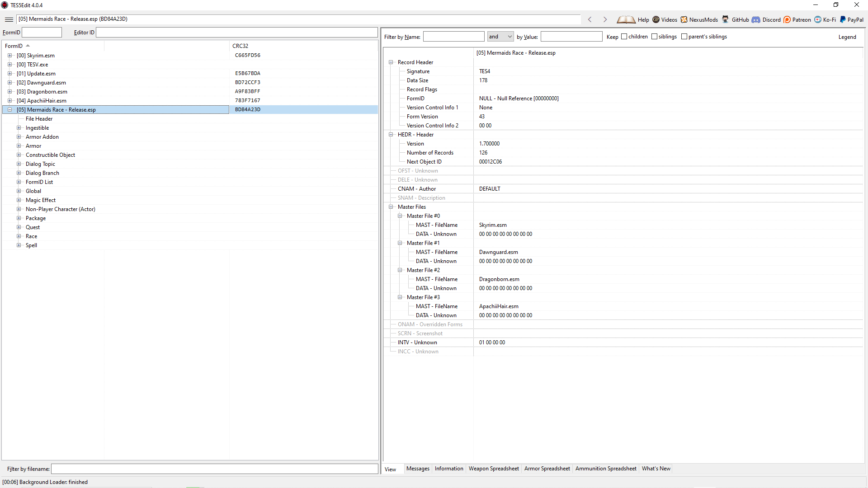Open the Discord icon
The image size is (868, 488).
[x=756, y=19]
